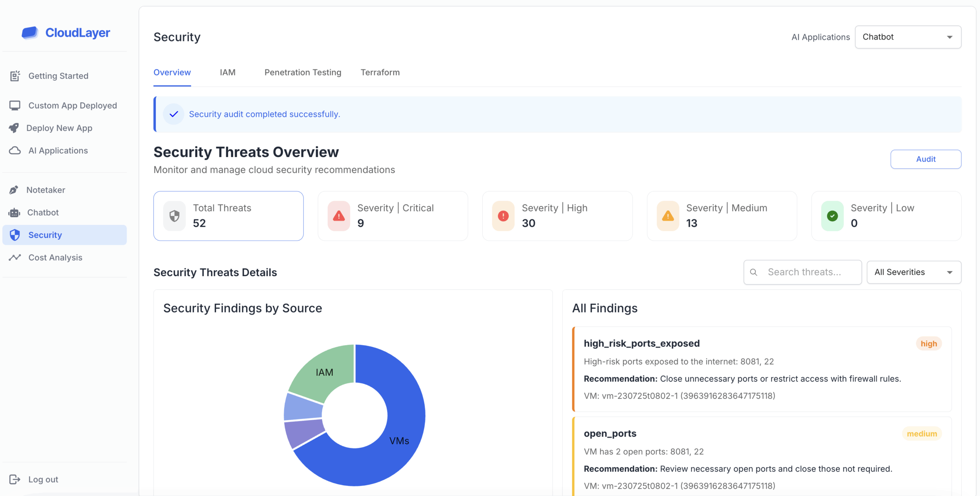The height and width of the screenshot is (496, 980).
Task: Open the Penetration Testing tab
Action: (302, 72)
